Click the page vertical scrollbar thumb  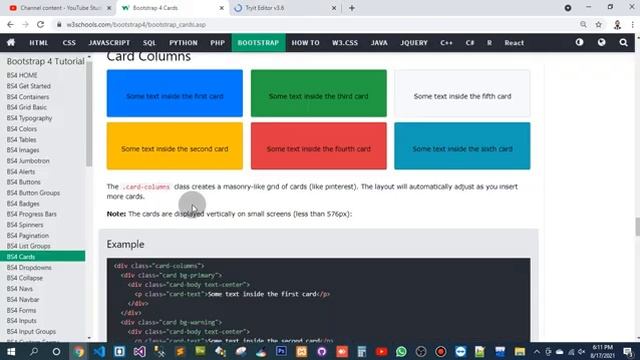point(637,227)
